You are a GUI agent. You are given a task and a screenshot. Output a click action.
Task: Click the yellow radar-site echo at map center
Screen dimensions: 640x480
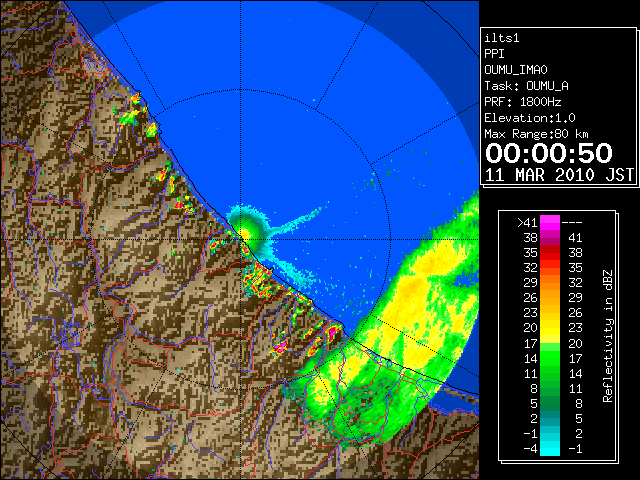point(244,233)
